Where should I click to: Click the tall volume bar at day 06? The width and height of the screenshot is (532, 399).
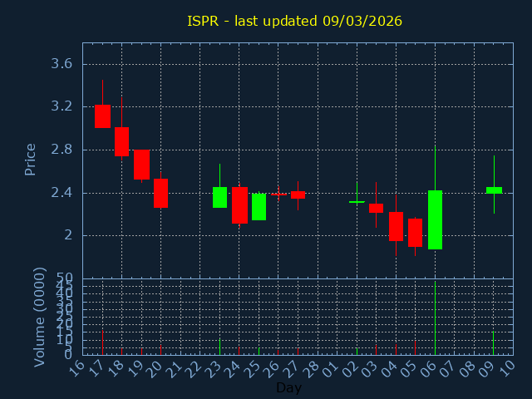pos(435,320)
